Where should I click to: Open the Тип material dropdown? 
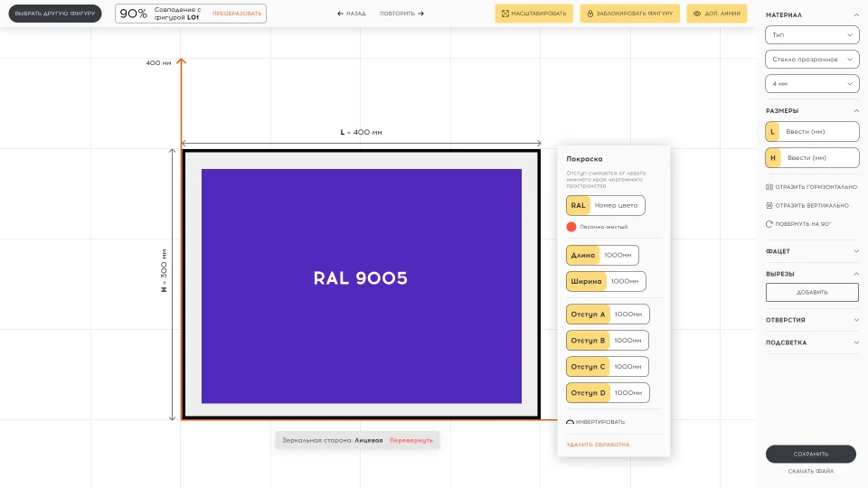[x=812, y=35]
